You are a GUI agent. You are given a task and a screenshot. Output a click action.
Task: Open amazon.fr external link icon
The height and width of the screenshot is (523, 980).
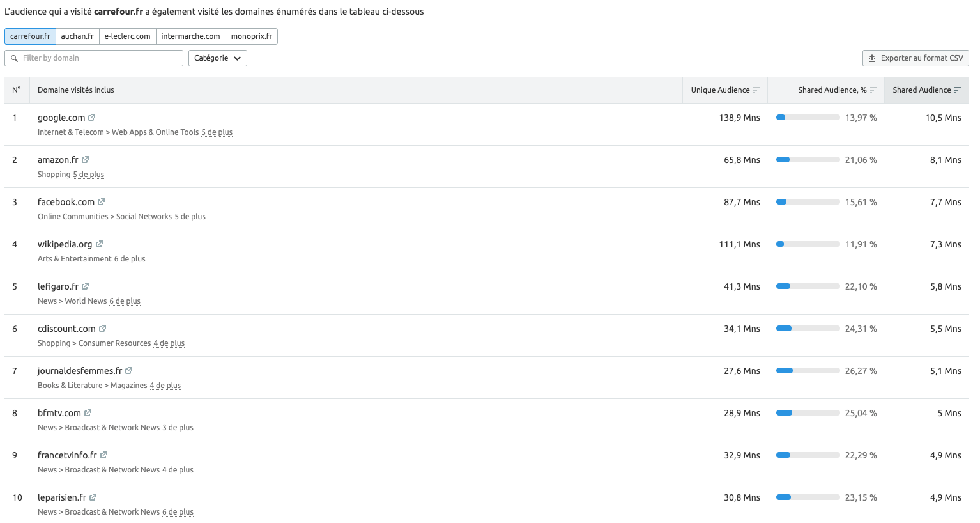(x=85, y=160)
